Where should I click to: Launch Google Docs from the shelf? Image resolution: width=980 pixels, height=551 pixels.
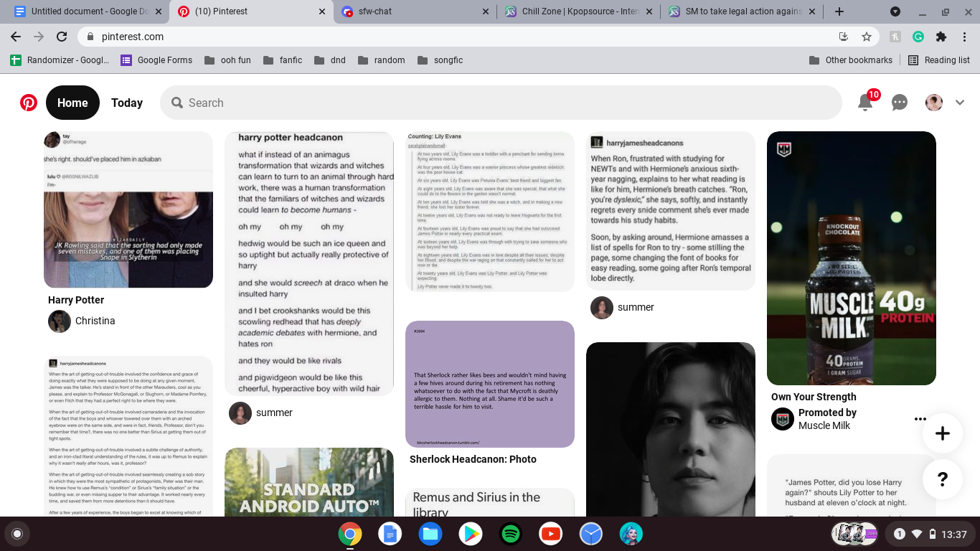pyautogui.click(x=390, y=534)
